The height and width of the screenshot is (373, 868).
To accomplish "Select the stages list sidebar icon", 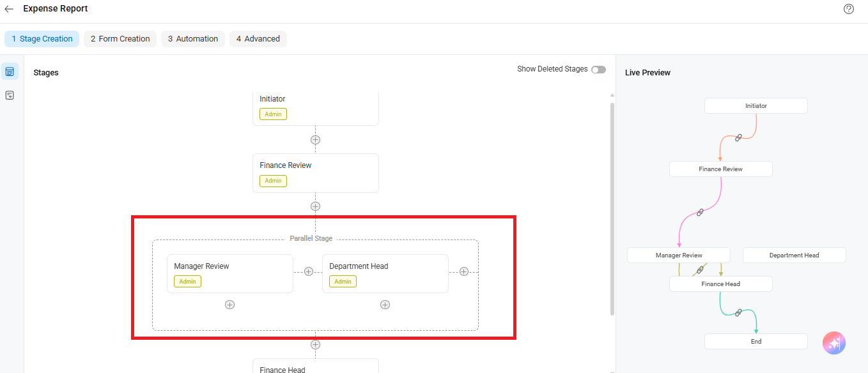I will click(x=10, y=72).
